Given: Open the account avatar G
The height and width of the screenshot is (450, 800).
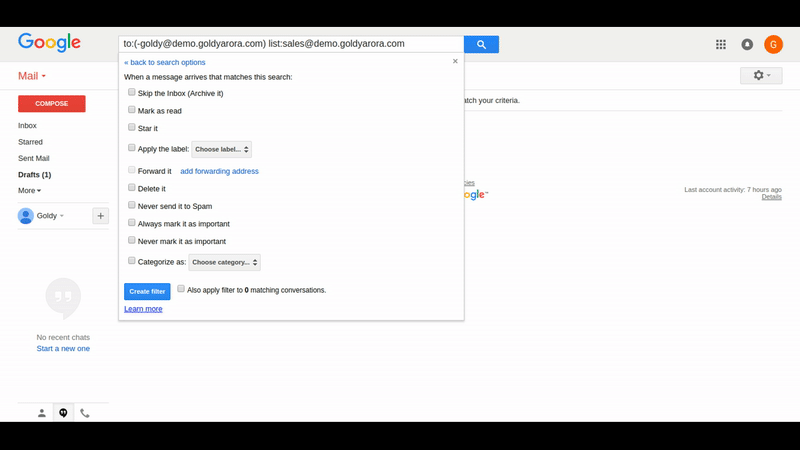Looking at the screenshot, I should click(773, 44).
